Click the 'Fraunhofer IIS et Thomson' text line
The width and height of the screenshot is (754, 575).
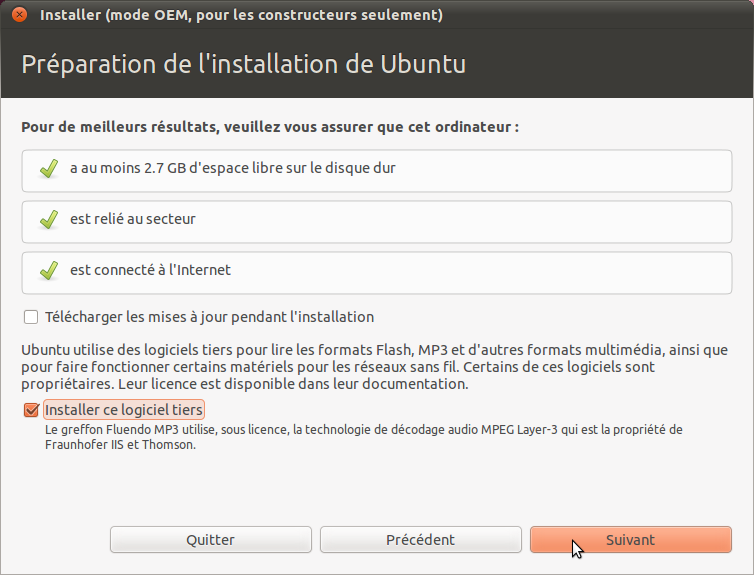click(121, 446)
